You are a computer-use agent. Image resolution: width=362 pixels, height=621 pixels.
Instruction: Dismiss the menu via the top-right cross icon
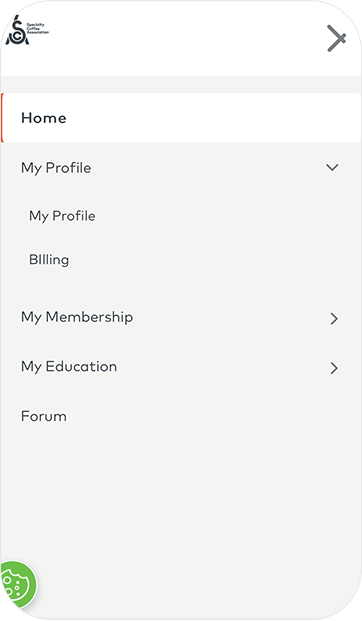(337, 38)
